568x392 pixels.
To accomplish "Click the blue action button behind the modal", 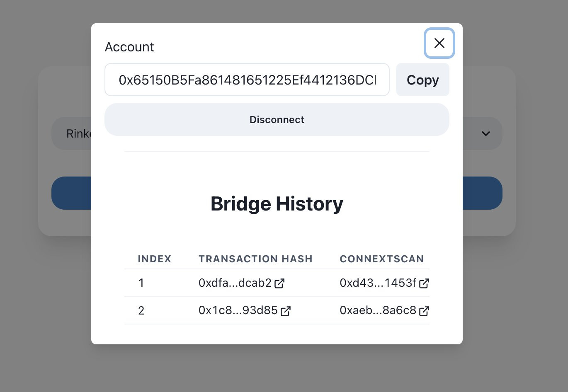I will tap(70, 193).
